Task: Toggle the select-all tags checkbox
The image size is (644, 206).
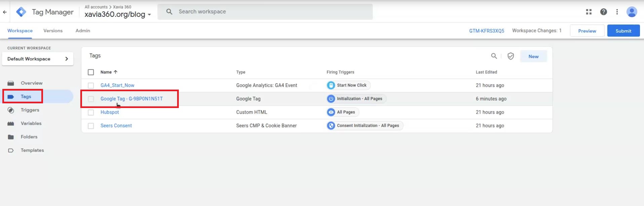Action: 91,72
